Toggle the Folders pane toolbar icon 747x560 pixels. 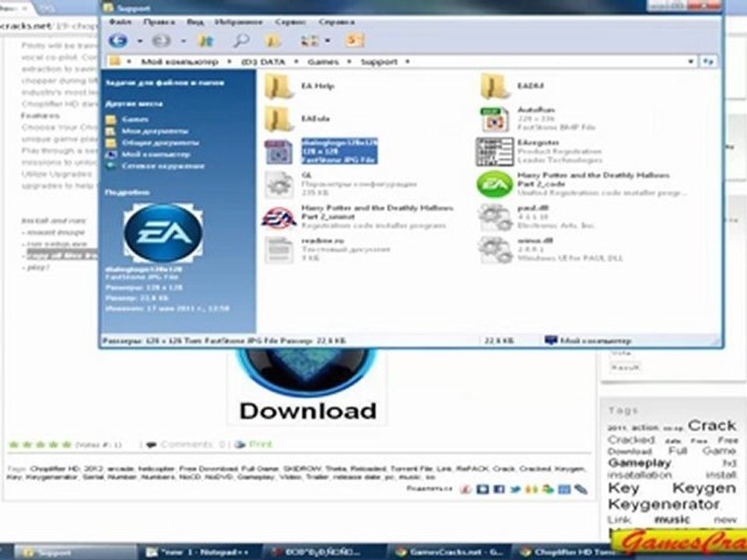[x=272, y=41]
